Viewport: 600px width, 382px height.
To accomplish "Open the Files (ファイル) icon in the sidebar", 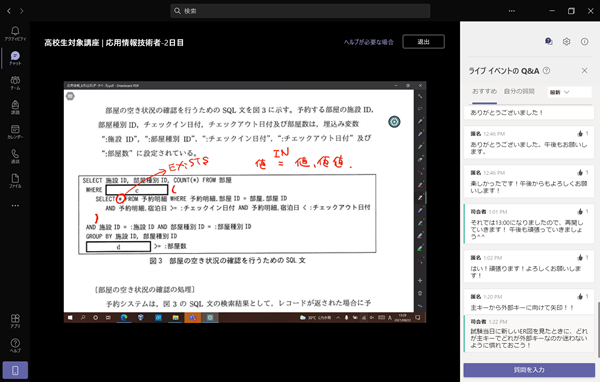I will (15, 181).
